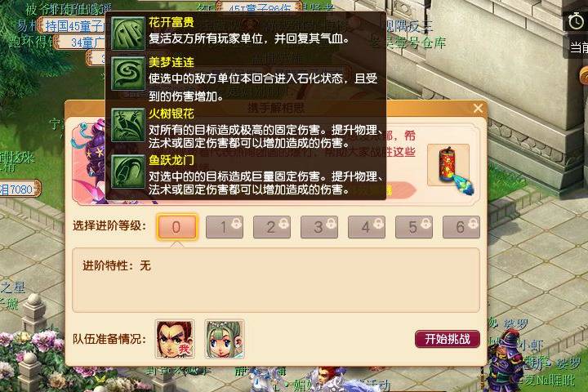Select the 美梦连连 skill icon
Image resolution: width=588 pixels, height=392 pixels.
(128, 73)
